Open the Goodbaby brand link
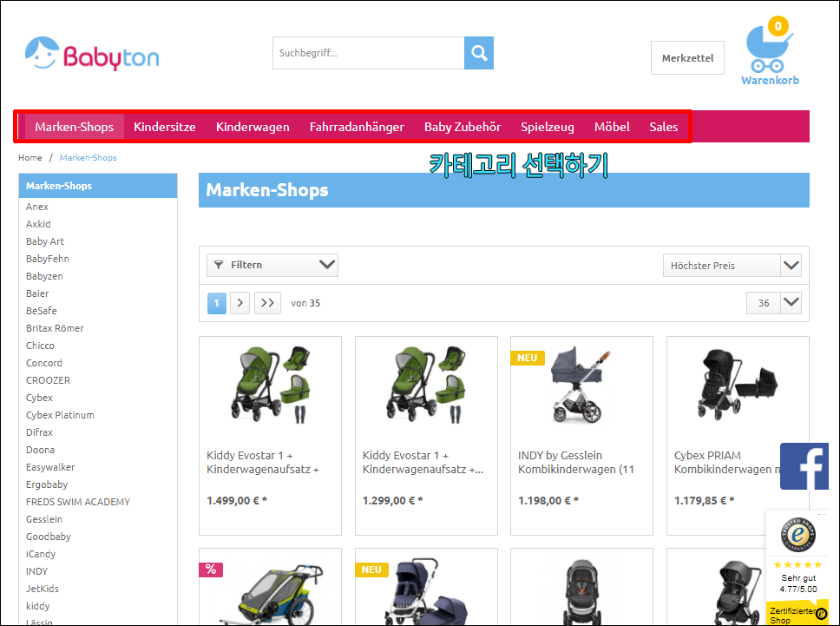This screenshot has width=840, height=626. 49,537
